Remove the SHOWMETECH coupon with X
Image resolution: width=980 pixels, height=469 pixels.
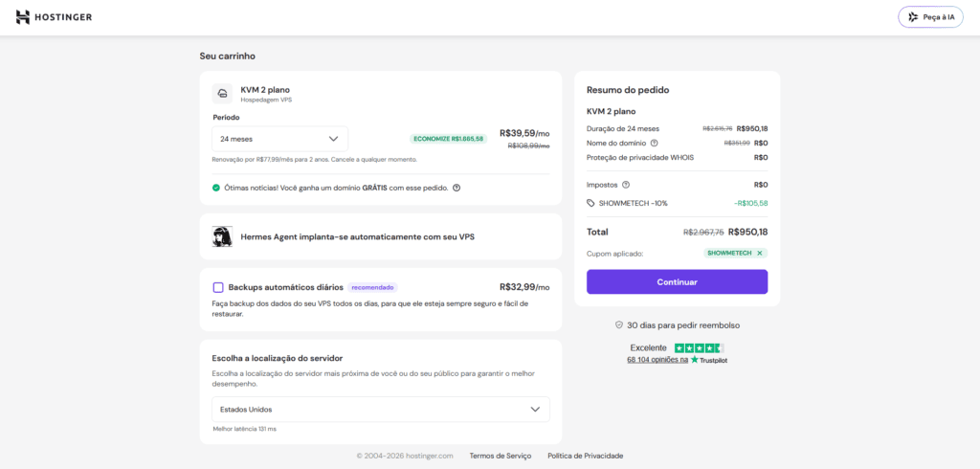(759, 254)
